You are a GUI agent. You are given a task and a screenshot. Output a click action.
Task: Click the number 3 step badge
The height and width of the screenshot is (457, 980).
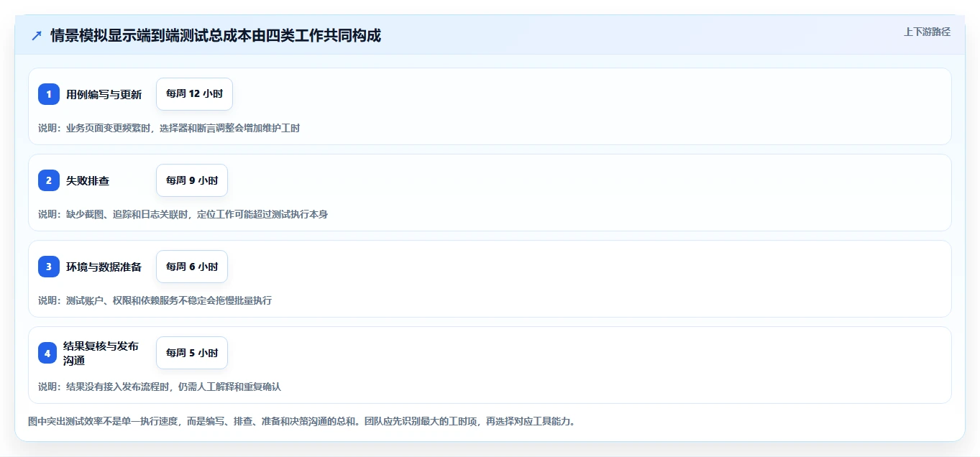coord(49,267)
